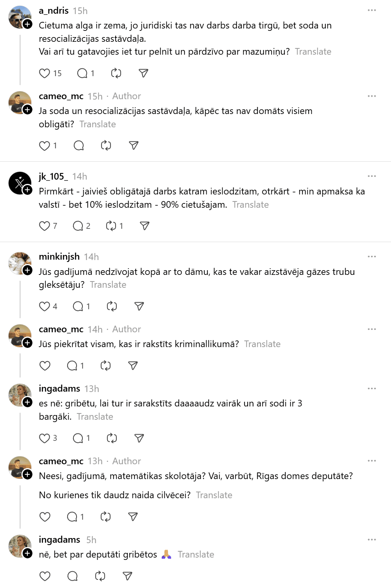Viewport: 391px width, 588px height.
Task: Reply to cameo_mc's 15h comment
Action: pyautogui.click(x=79, y=146)
